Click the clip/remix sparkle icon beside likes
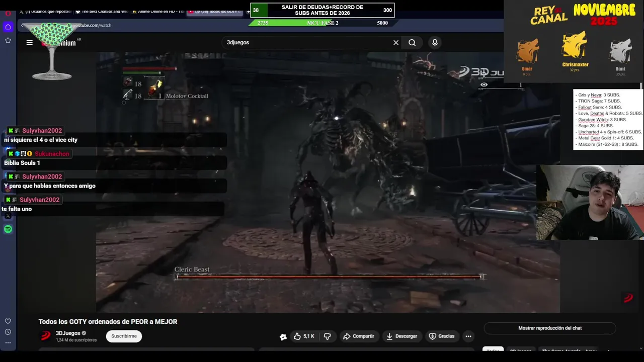The width and height of the screenshot is (644, 362). [283, 336]
